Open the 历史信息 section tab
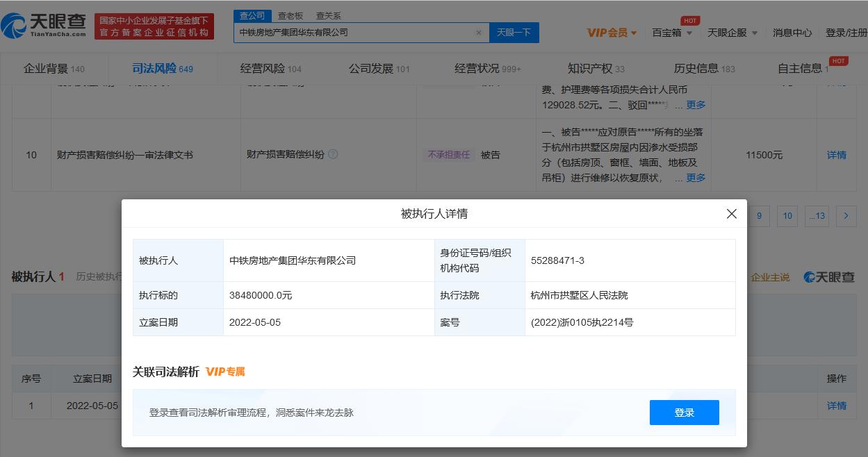Viewport: 868px width, 457px height. 705,69
